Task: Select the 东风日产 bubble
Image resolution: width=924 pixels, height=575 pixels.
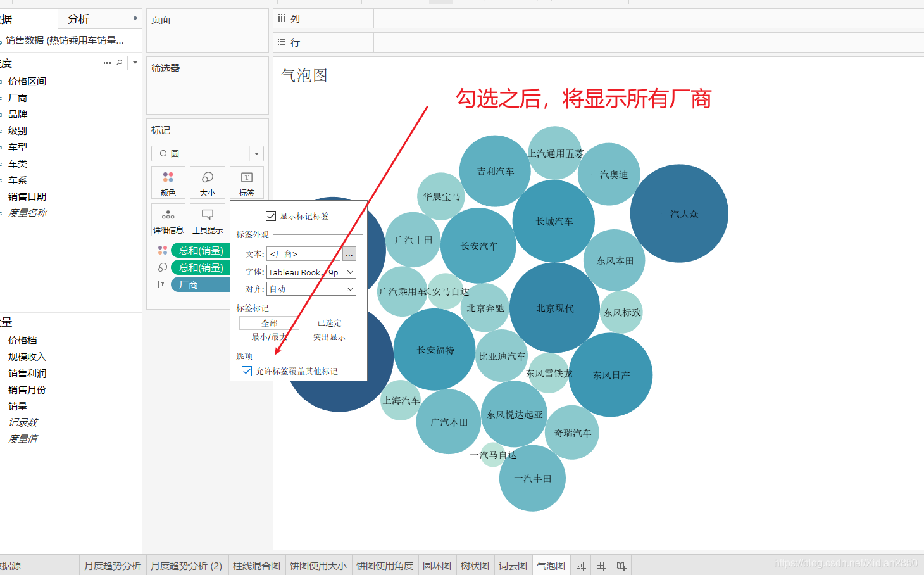Action: tap(611, 375)
